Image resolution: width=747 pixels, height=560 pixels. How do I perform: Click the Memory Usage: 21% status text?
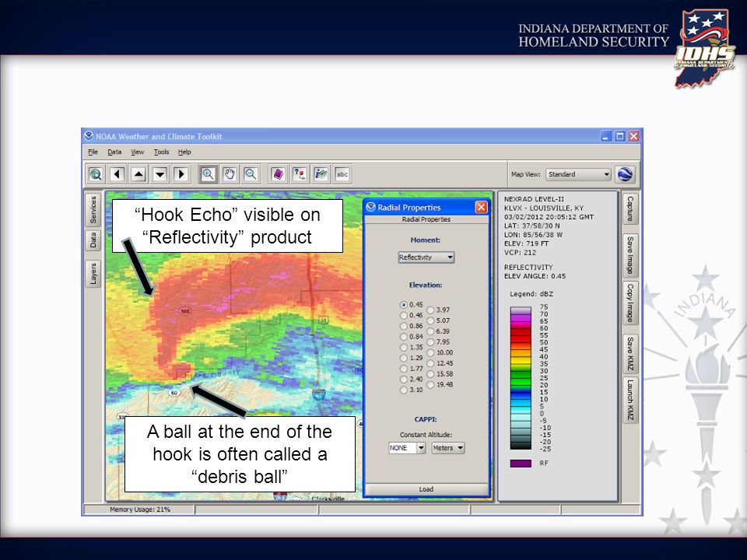click(140, 509)
